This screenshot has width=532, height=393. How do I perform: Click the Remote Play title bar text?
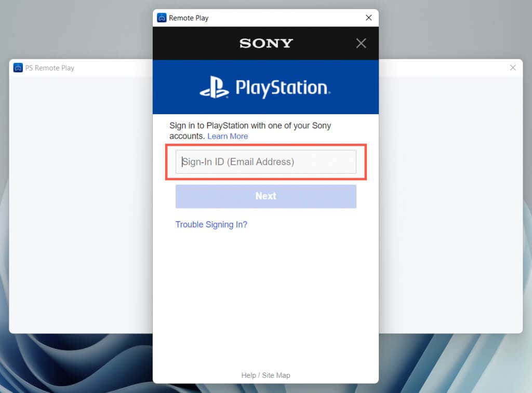[x=189, y=18]
